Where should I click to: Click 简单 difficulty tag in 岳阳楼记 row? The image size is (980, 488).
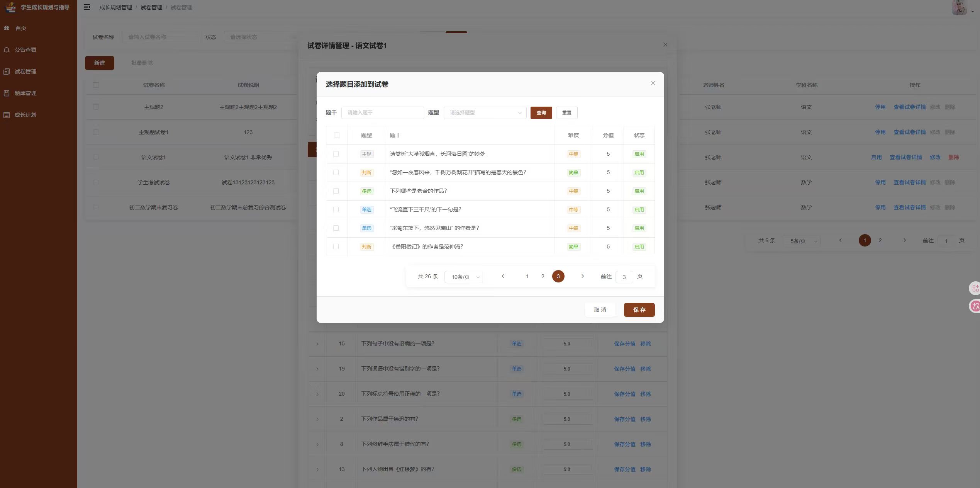pyautogui.click(x=573, y=247)
